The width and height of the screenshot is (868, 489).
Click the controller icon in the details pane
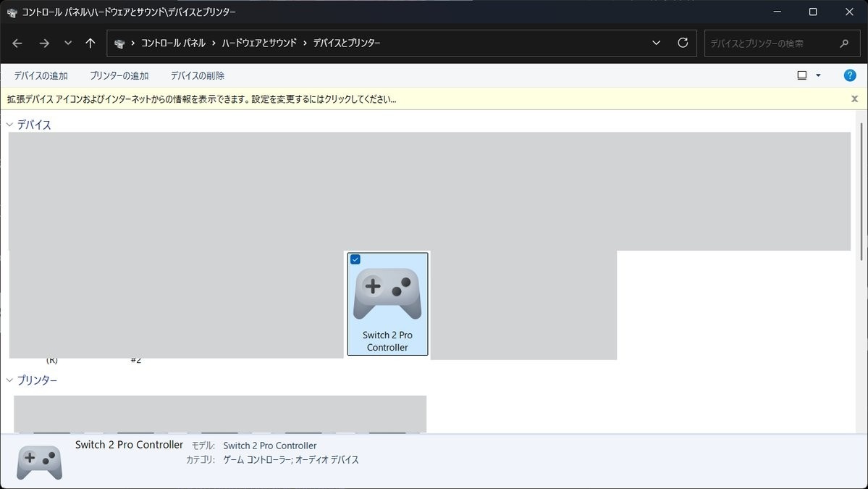(x=39, y=462)
